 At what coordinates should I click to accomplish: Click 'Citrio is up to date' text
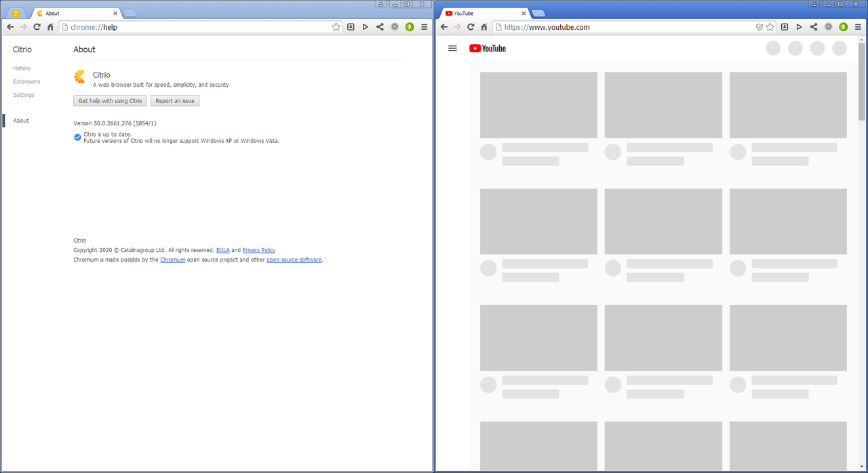pos(107,134)
